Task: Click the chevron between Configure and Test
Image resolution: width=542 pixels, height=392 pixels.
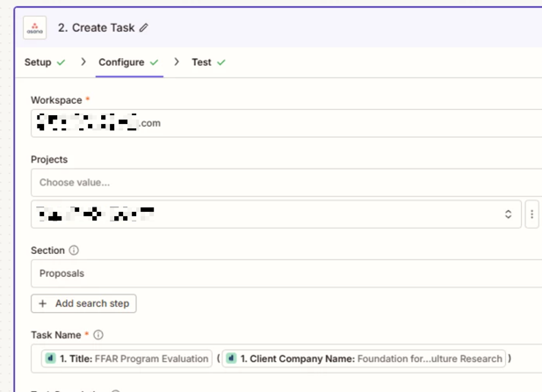Action: tap(177, 62)
